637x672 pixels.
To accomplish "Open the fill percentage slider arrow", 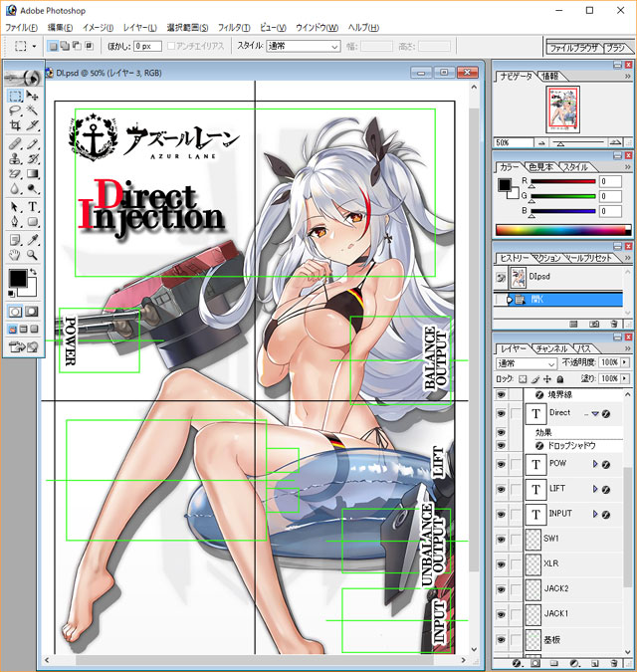I will tap(625, 378).
